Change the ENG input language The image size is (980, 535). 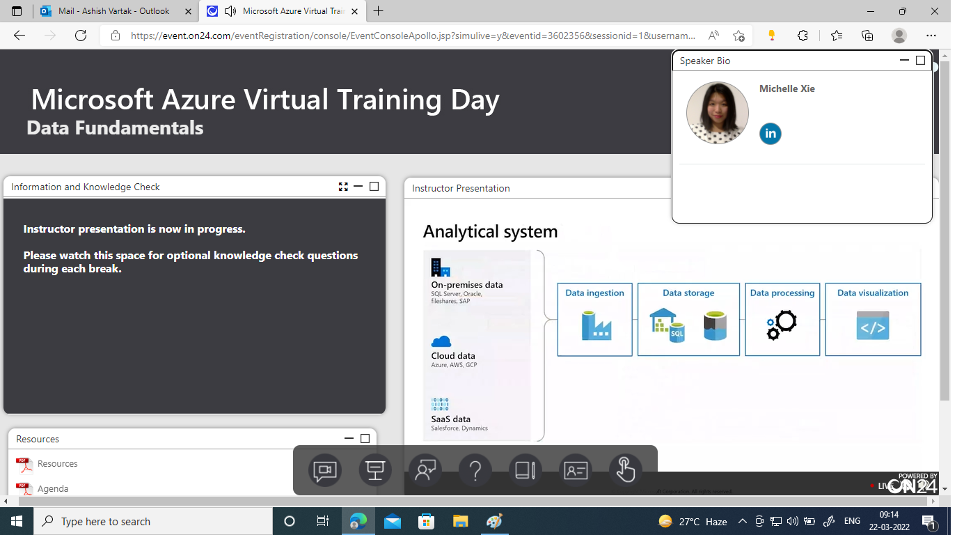[852, 521]
